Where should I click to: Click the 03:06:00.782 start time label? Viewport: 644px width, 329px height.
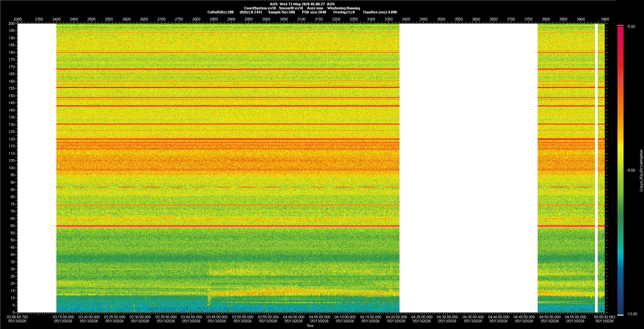pyautogui.click(x=17, y=317)
